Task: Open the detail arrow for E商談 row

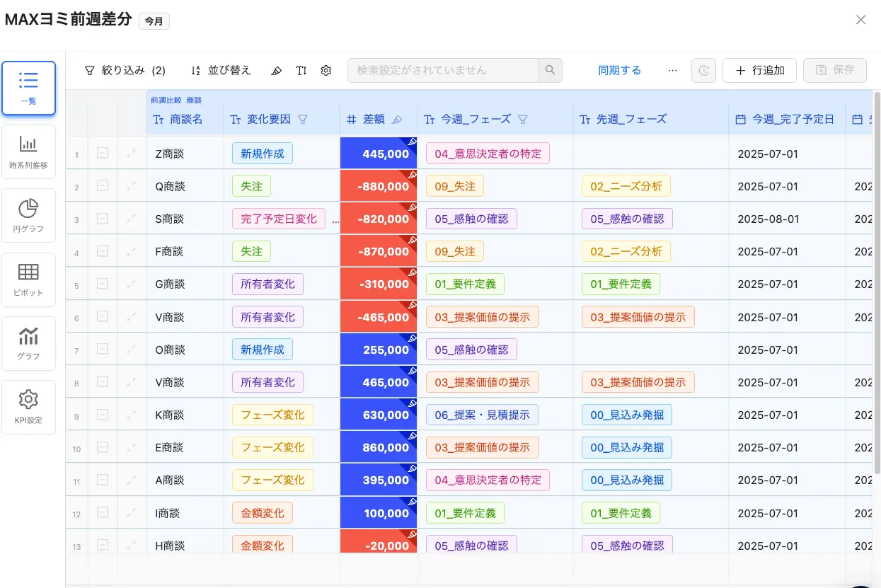Action: point(131,447)
